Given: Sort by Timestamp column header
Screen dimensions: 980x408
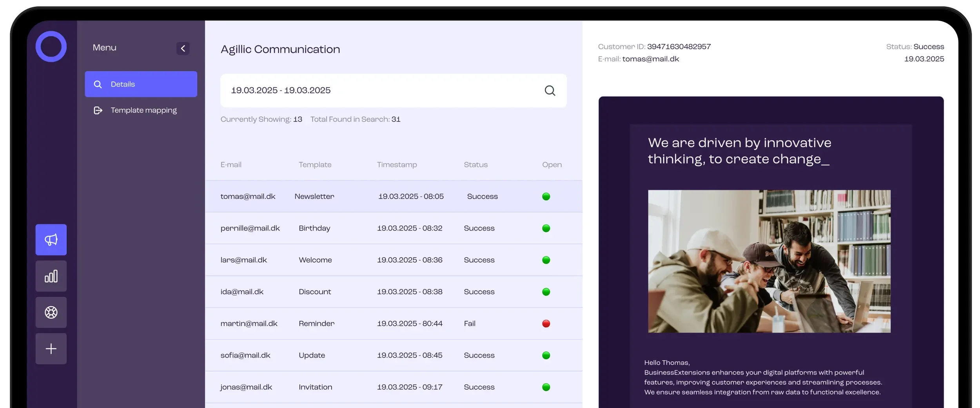Looking at the screenshot, I should [x=397, y=165].
